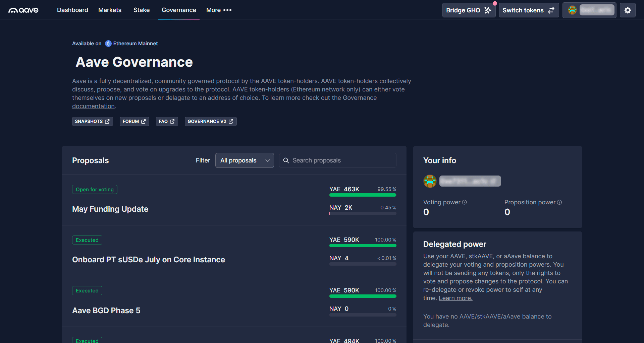The image size is (644, 343).
Task: Open GOVERNANCE V2 external link
Action: point(211,121)
